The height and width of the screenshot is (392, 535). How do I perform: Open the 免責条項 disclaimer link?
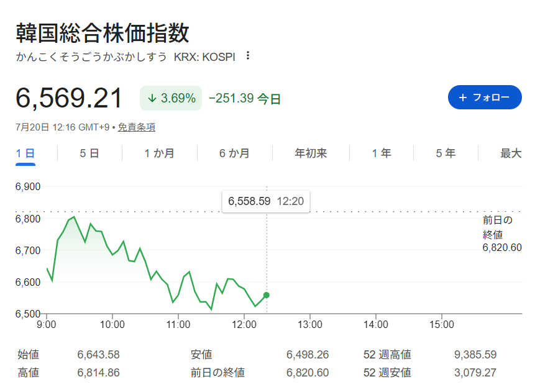tap(137, 127)
